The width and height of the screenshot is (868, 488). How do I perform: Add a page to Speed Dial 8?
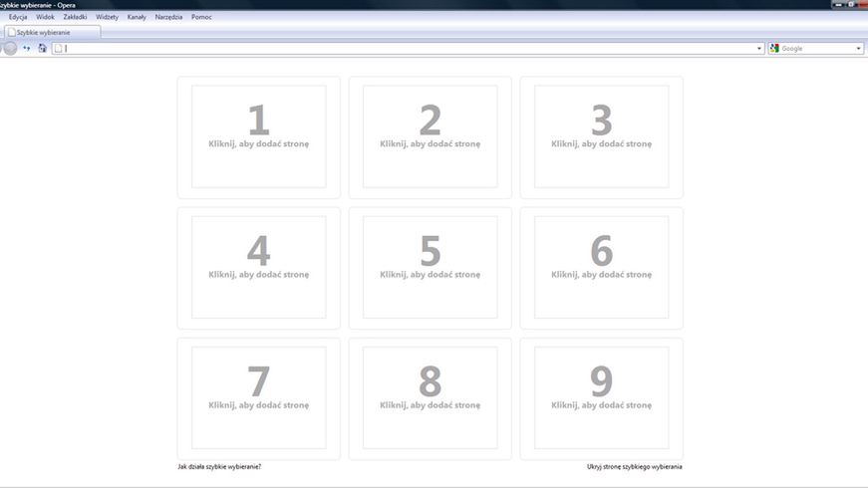click(431, 398)
